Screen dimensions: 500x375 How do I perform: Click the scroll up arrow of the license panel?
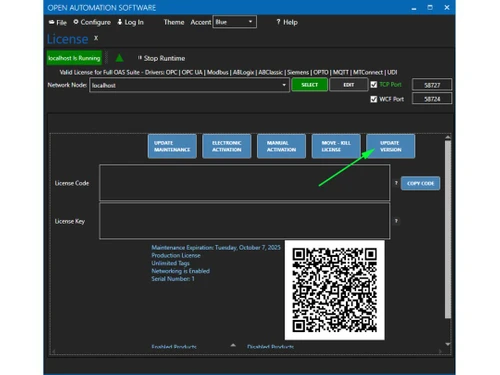pyautogui.click(x=448, y=137)
